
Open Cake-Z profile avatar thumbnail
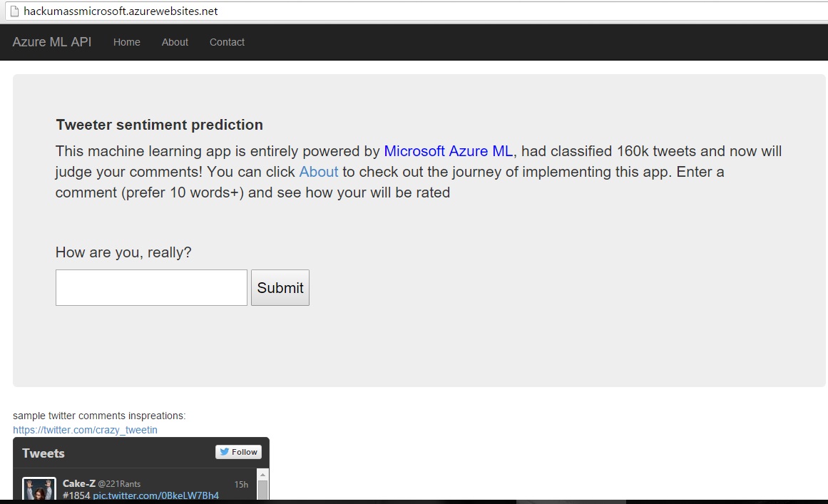tap(39, 489)
